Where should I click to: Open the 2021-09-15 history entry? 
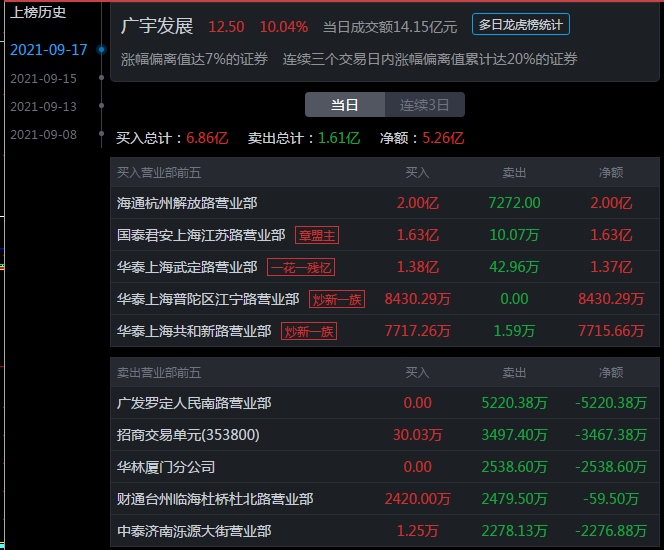tap(43, 78)
